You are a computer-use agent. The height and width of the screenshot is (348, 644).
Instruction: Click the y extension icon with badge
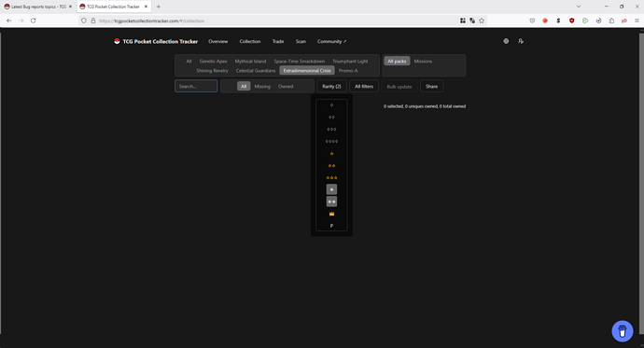pos(624,21)
